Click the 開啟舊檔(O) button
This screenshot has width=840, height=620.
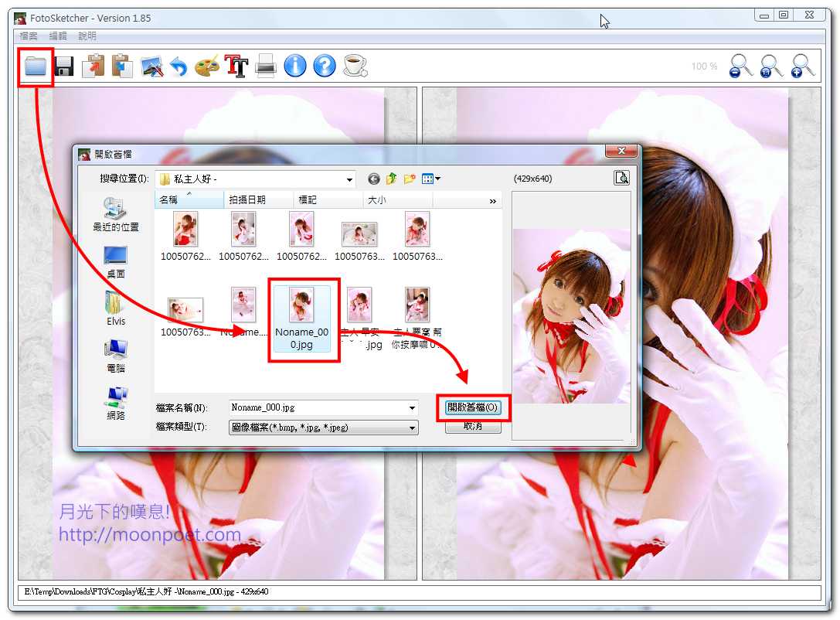tap(473, 407)
